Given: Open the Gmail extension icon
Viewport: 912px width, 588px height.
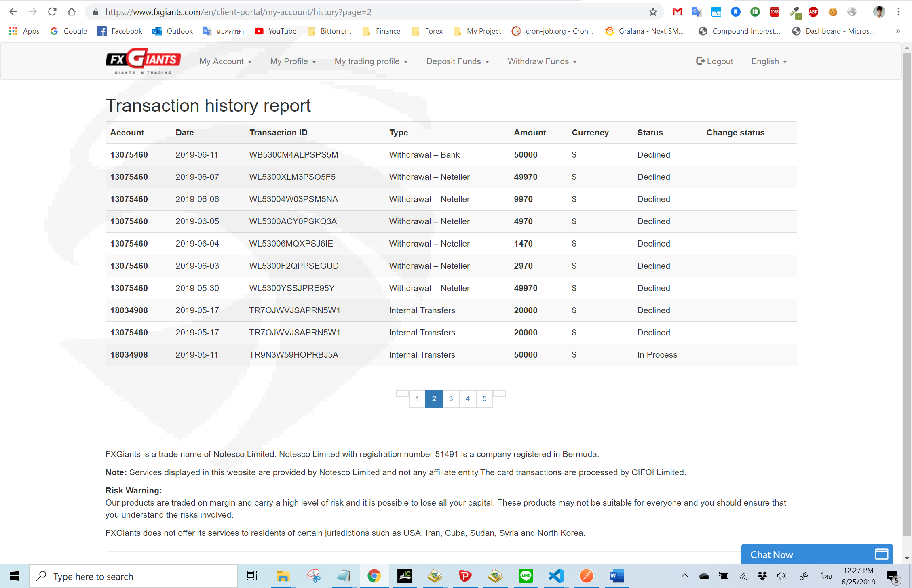Looking at the screenshot, I should [678, 12].
